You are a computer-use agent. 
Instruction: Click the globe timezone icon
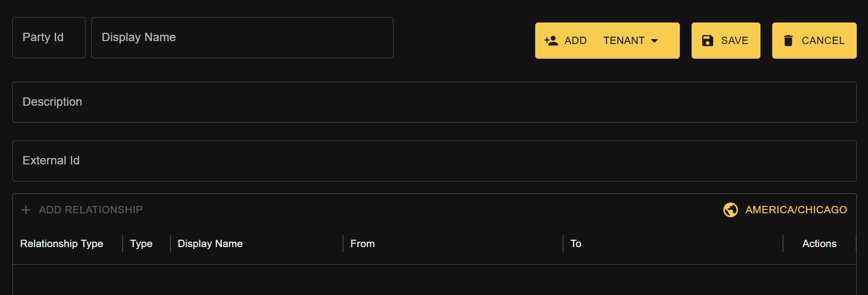click(731, 210)
